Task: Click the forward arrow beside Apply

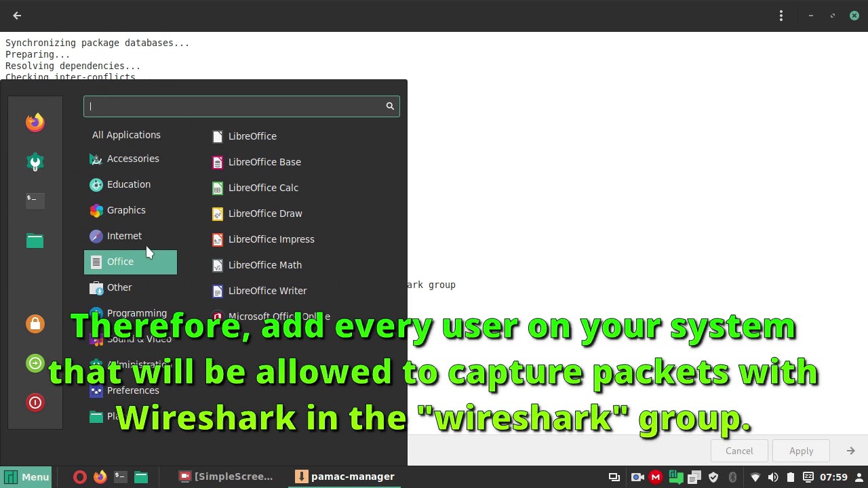Action: (x=850, y=451)
